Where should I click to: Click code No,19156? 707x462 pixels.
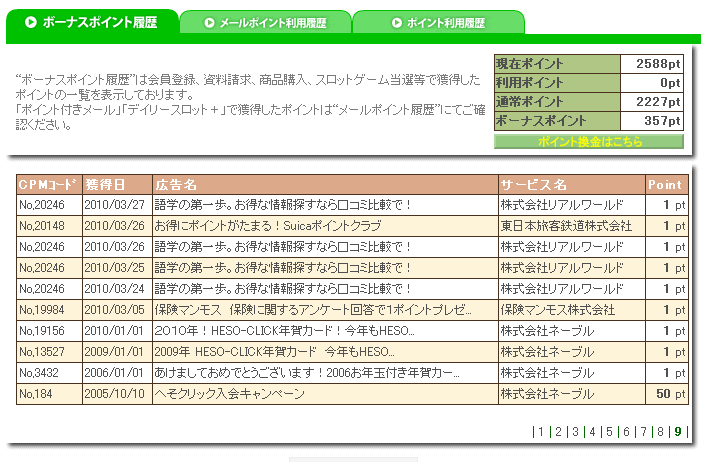42,331
